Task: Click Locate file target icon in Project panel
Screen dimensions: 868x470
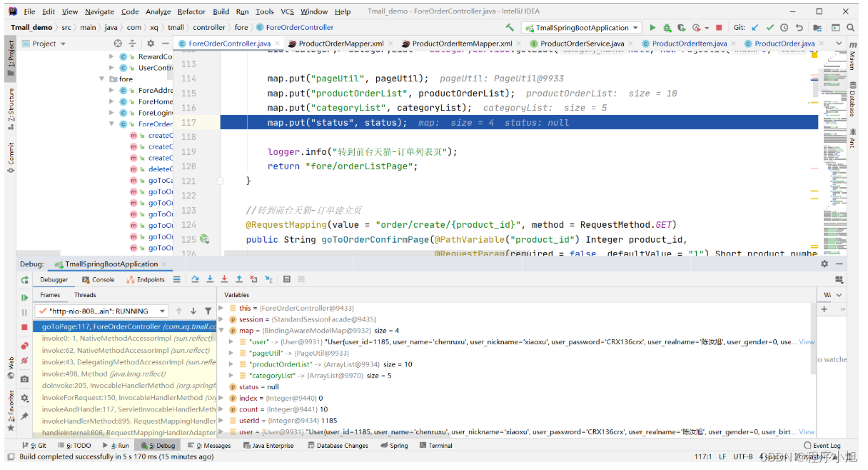Action: pos(118,44)
